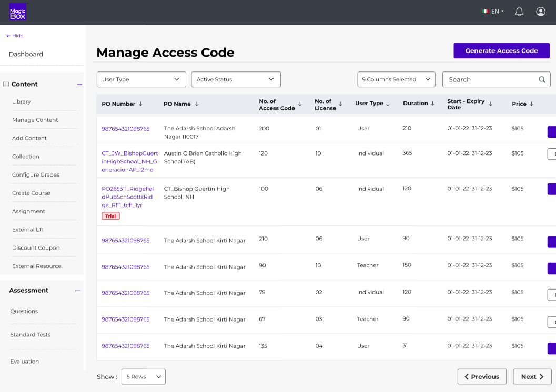Collapse the Assessment section
Screen dimensions: 556x392
tap(78, 291)
